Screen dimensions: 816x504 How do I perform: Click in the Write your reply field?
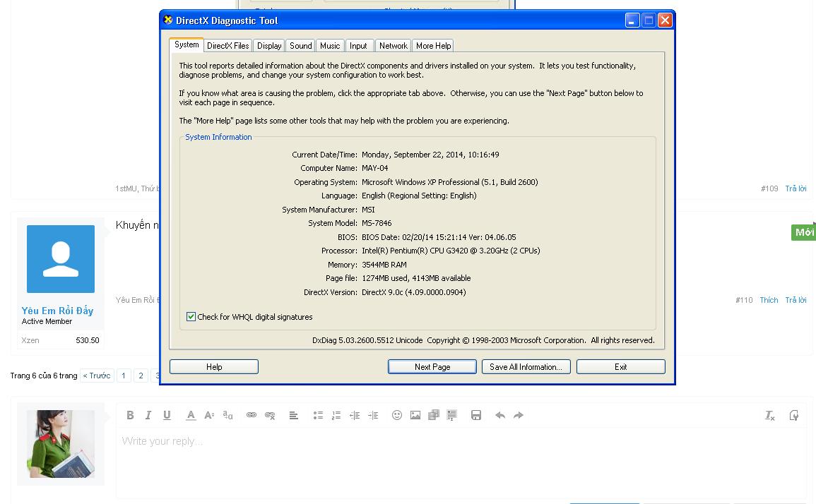(x=459, y=459)
